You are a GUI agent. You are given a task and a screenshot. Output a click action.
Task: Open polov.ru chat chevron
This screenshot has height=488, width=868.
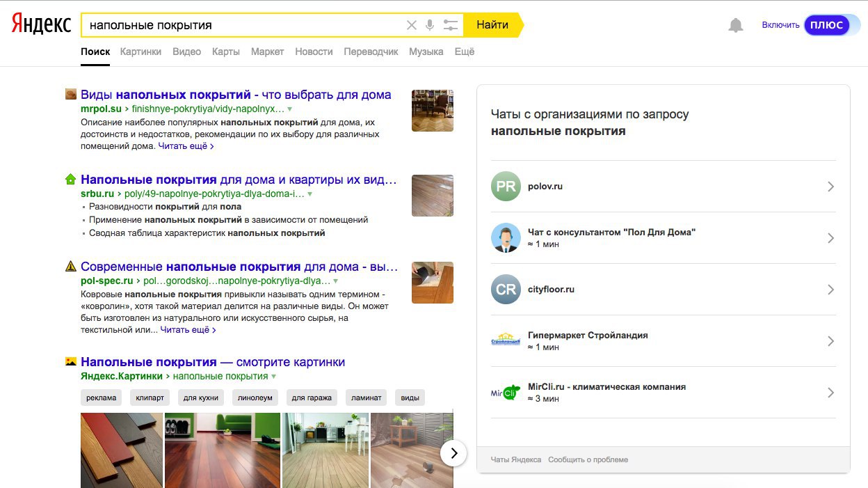coord(830,187)
